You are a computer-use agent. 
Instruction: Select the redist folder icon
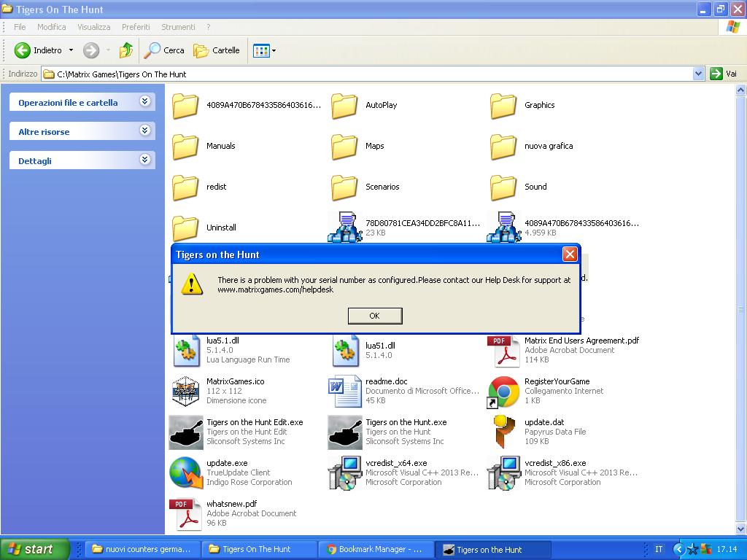[185, 187]
